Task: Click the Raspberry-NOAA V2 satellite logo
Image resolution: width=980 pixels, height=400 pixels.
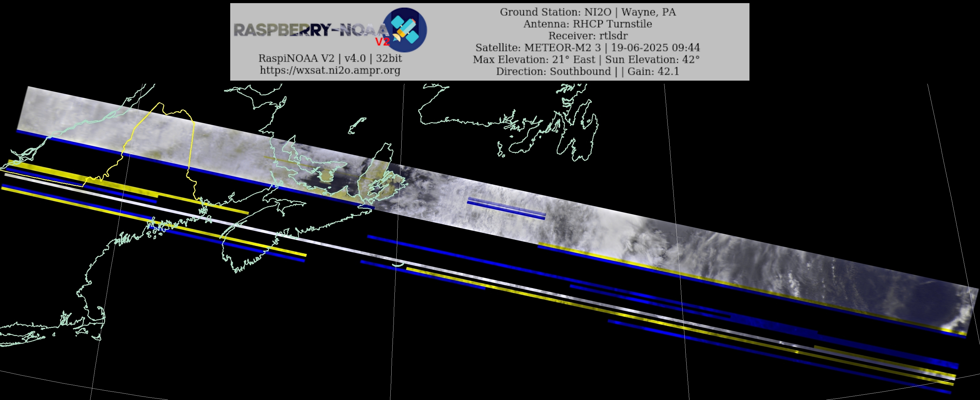Action: (x=405, y=30)
